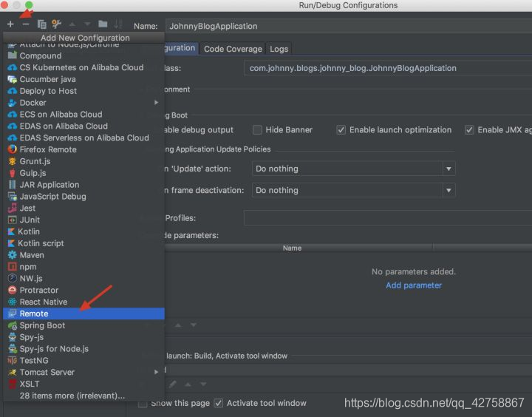Click the plus Add New Configuration icon

[10, 24]
